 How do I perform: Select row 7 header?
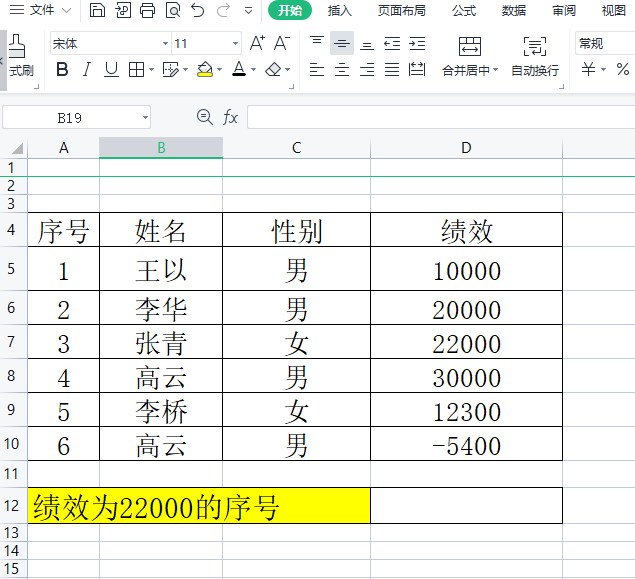pos(11,341)
